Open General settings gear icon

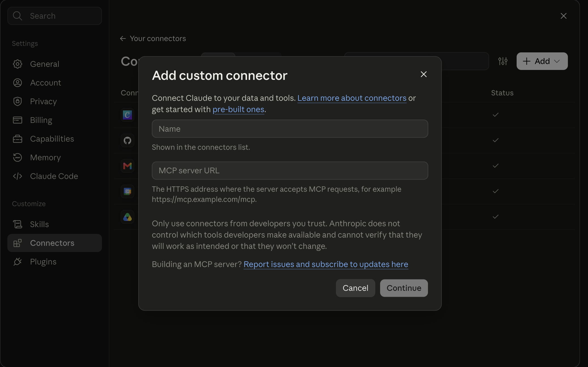(x=18, y=64)
